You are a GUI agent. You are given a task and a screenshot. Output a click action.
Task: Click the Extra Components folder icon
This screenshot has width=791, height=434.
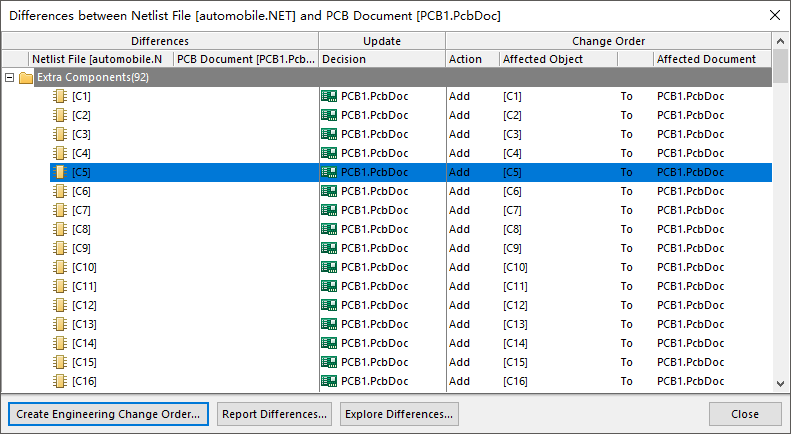26,78
